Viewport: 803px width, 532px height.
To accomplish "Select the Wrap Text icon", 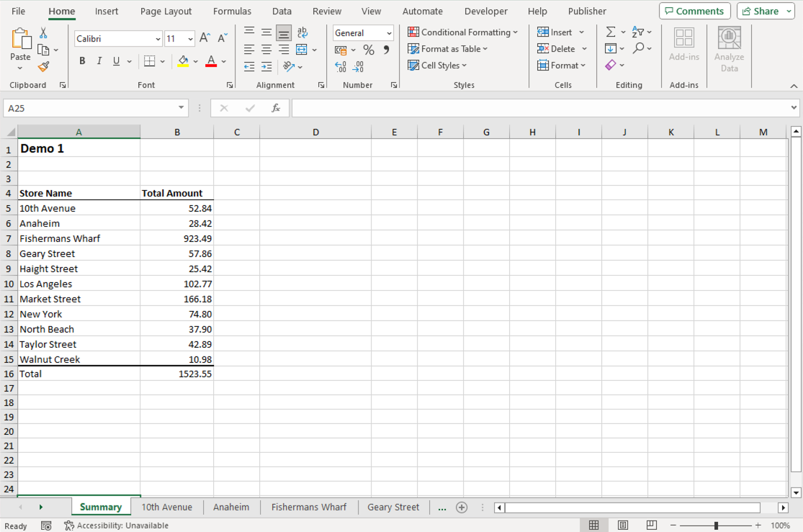I will click(302, 32).
